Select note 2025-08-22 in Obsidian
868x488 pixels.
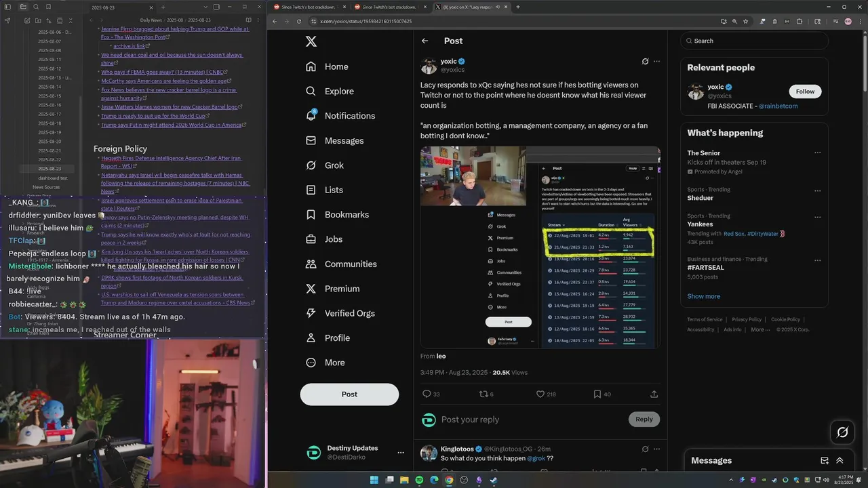click(50, 159)
